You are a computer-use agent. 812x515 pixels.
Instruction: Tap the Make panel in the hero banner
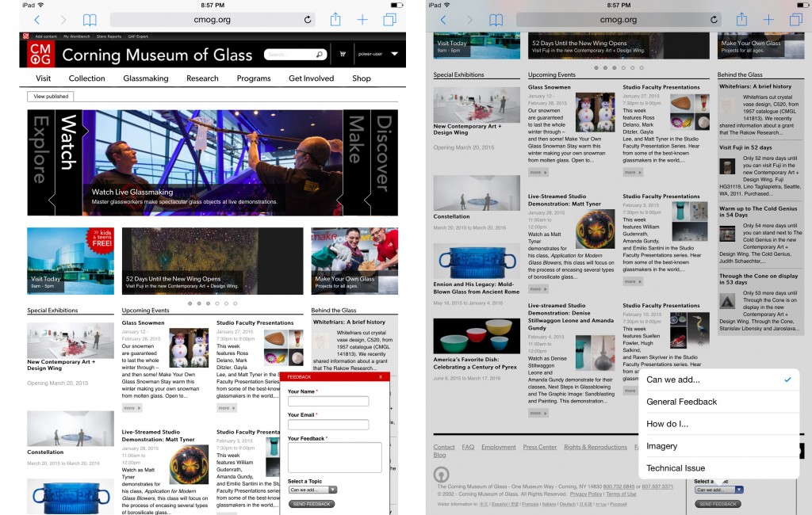356,162
